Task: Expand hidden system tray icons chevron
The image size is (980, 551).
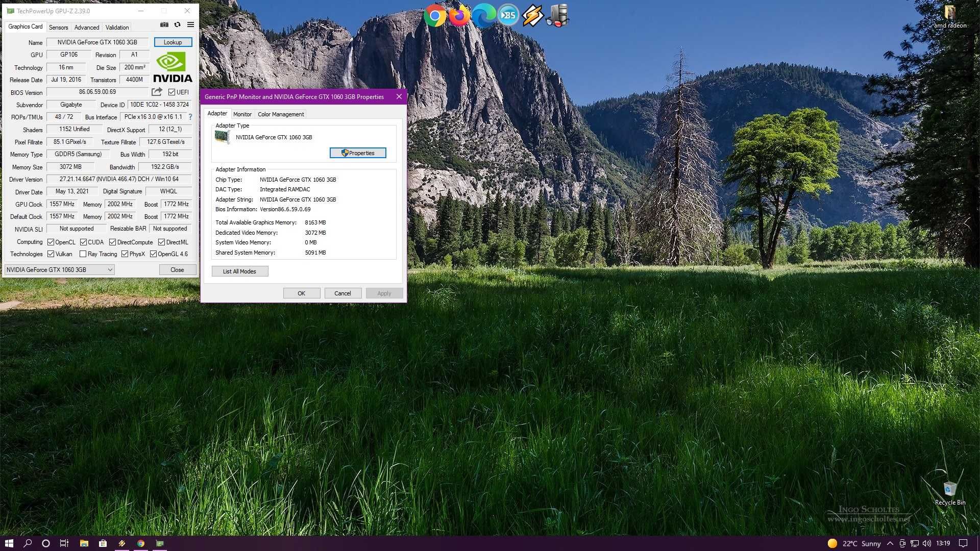Action: pyautogui.click(x=890, y=543)
